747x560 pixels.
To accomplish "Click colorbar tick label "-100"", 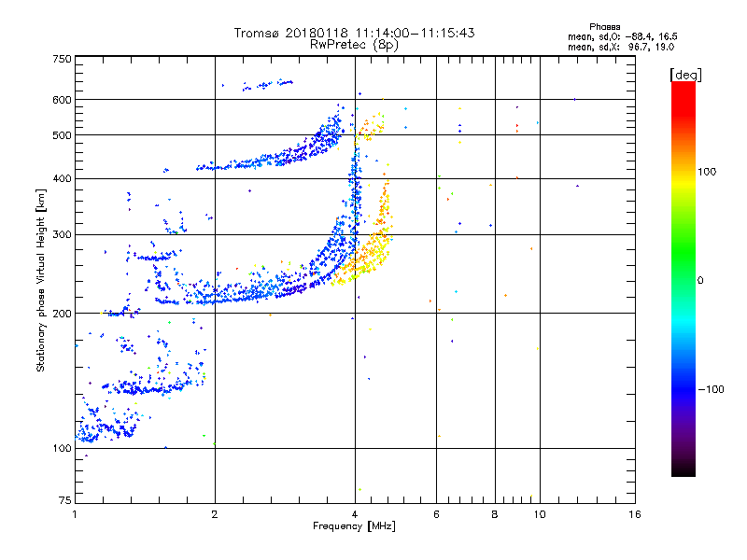I will click(x=711, y=389).
